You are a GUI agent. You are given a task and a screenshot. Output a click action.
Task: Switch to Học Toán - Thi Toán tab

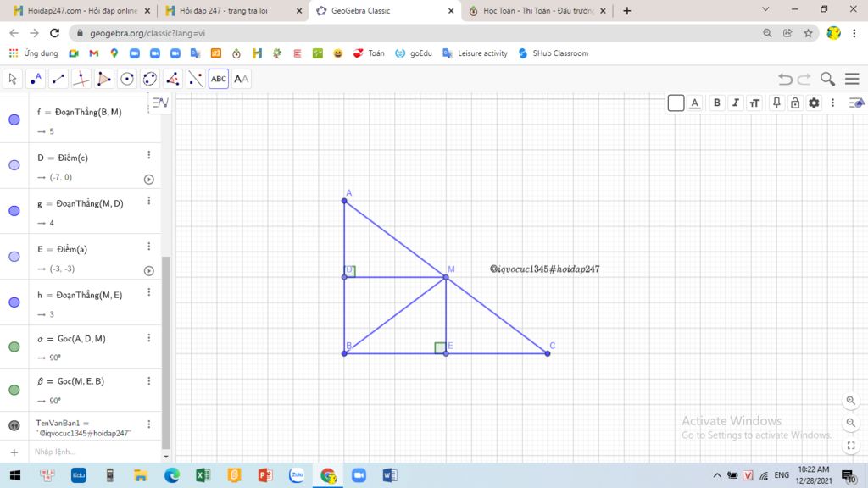point(537,10)
